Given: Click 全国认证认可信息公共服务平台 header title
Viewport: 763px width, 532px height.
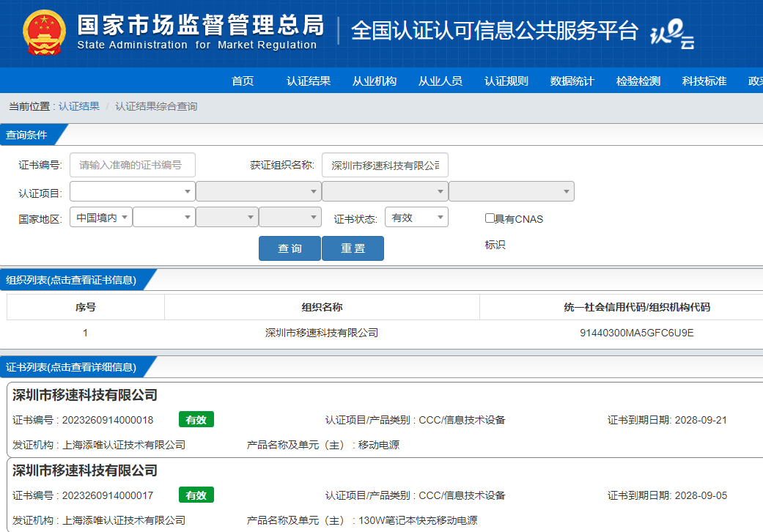Looking at the screenshot, I should click(494, 31).
